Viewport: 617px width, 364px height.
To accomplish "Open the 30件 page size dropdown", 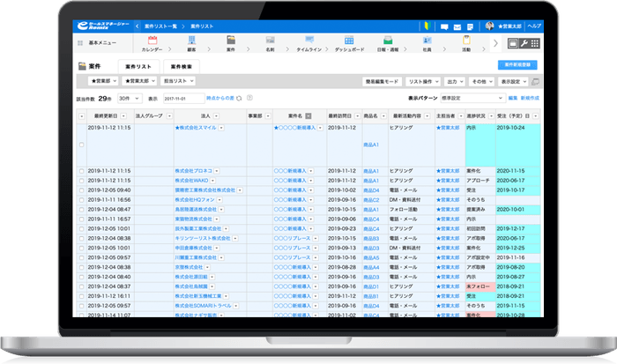I will click(129, 99).
